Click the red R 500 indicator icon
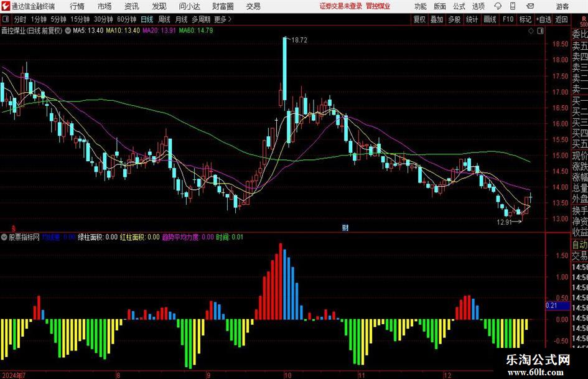Image resolution: width=588 pixels, height=379 pixels. [584, 22]
